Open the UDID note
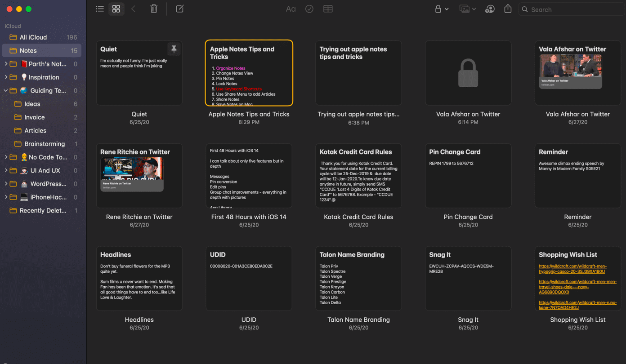The height and width of the screenshot is (364, 626). 249,279
